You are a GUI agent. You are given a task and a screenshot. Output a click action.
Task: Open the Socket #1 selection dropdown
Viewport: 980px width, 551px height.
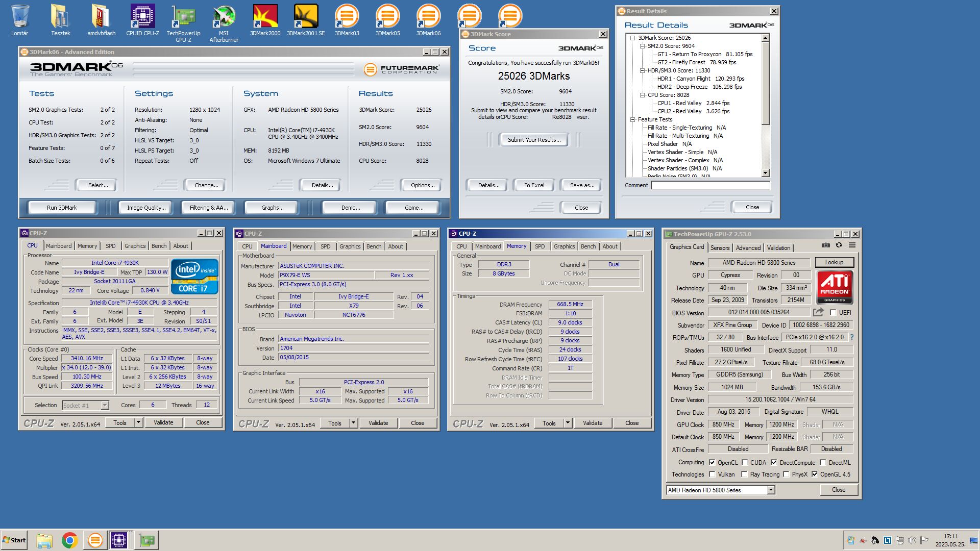tap(105, 405)
